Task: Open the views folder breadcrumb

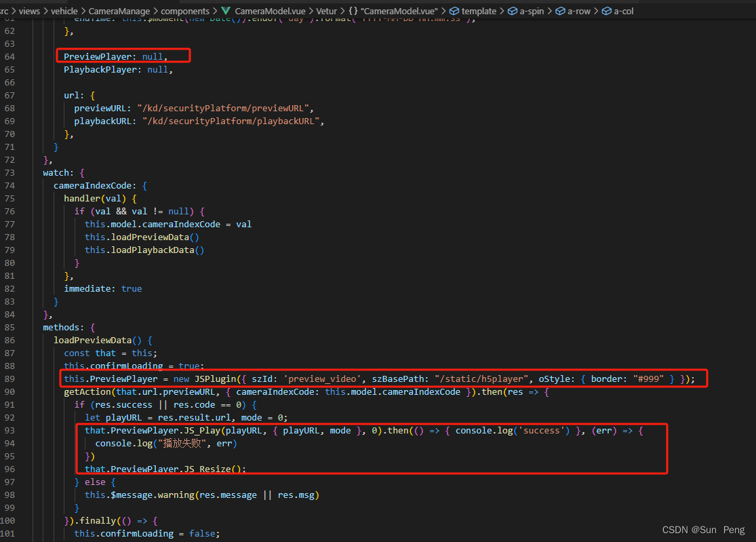Action: pos(29,11)
